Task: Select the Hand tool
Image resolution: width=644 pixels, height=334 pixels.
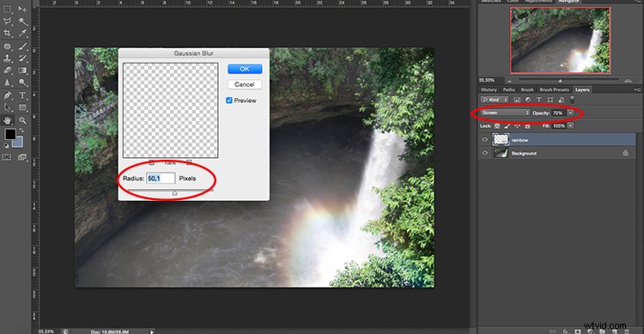Action: click(8, 120)
